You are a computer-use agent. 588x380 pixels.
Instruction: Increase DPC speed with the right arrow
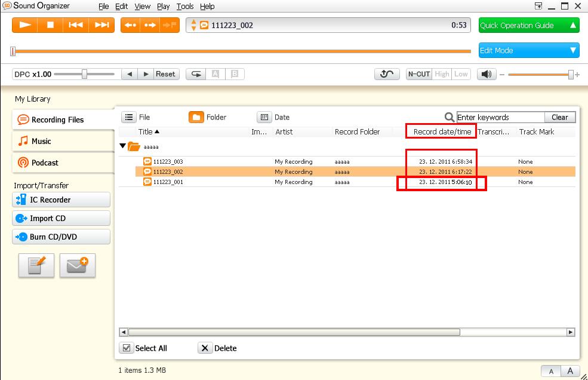pyautogui.click(x=146, y=74)
